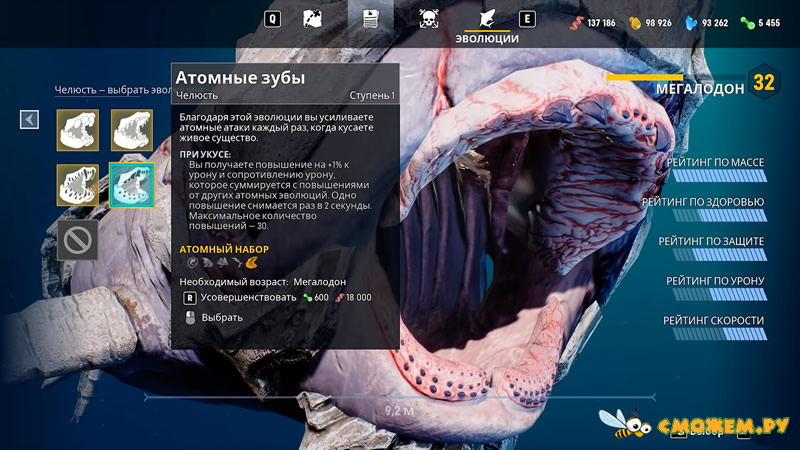This screenshot has width=800, height=450.
Task: Click the 'ПРИ УКУСЕ:' heading
Action: click(x=205, y=154)
